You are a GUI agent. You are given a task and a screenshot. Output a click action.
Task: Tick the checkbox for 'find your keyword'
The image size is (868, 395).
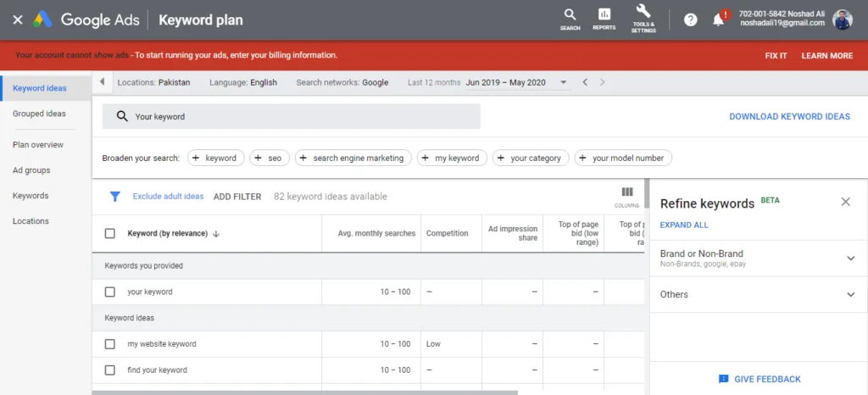tap(109, 370)
